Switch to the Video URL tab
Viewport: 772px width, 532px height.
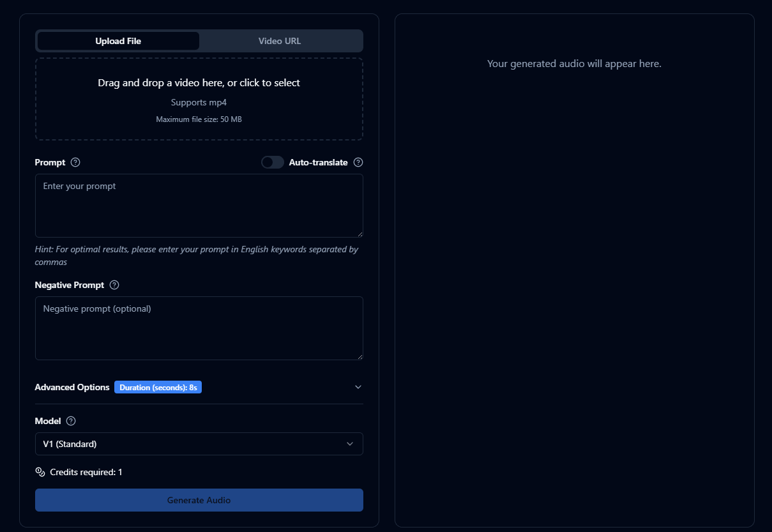coord(280,41)
